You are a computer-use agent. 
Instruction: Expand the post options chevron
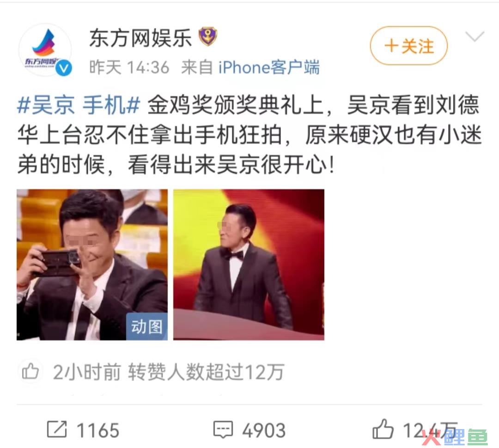475,37
